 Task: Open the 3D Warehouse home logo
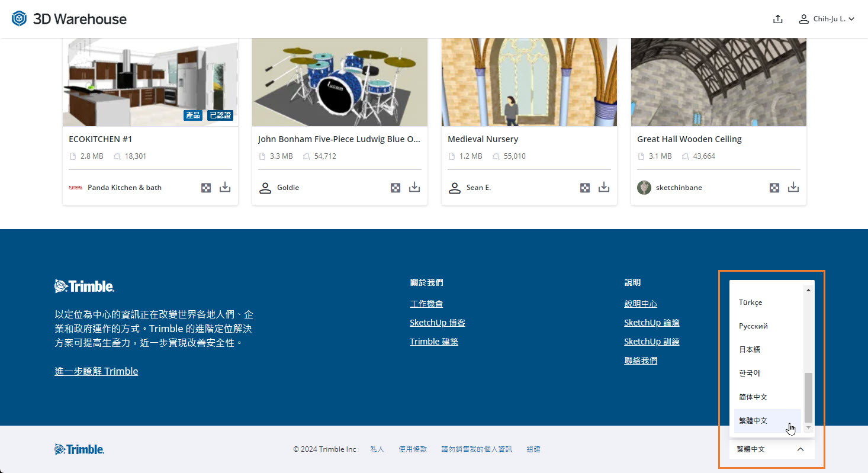(69, 19)
